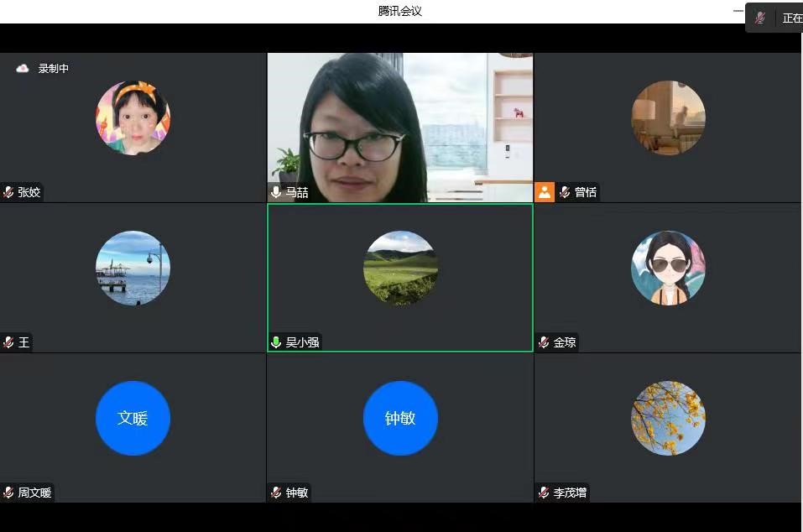Image resolution: width=803 pixels, height=532 pixels.
Task: Click the cloud recording icon next to 录制中
Action: click(23, 69)
